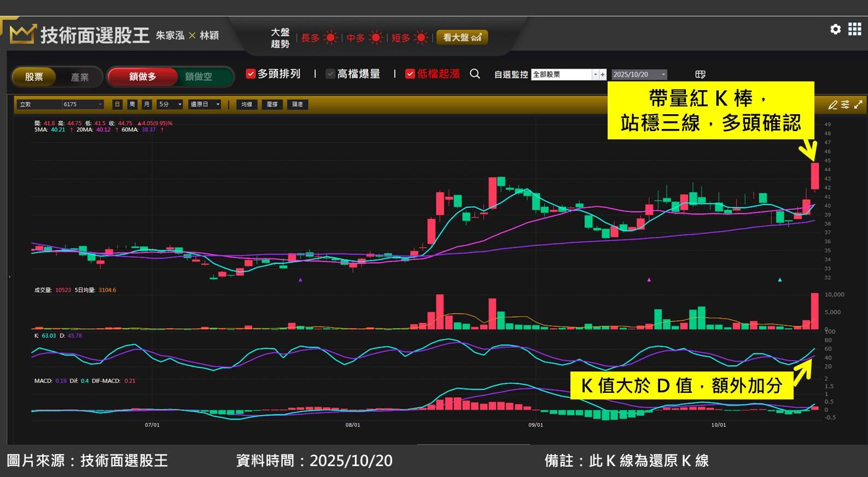Click the 成交量 value 10523
This screenshot has width=868, height=477.
(63, 290)
